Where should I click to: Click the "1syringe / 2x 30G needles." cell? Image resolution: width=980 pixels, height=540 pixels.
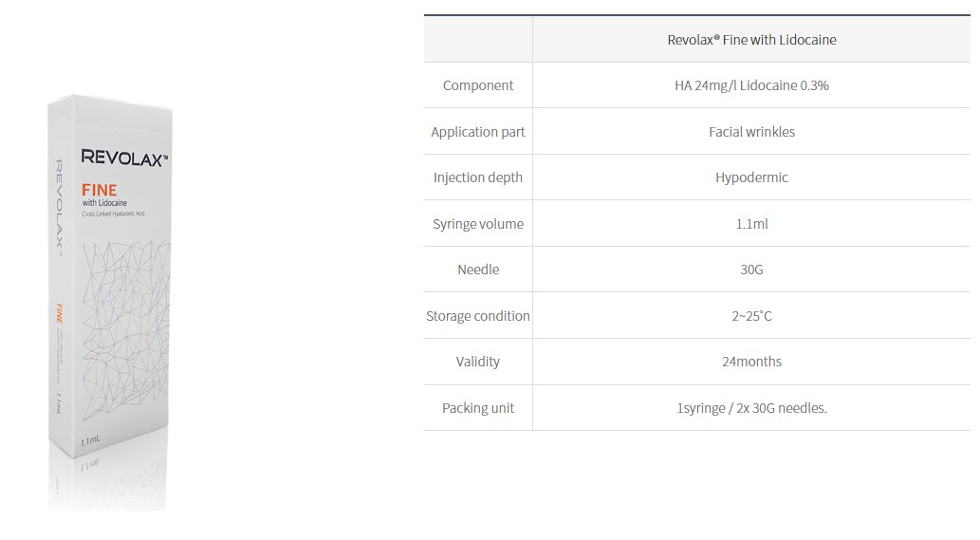click(x=751, y=408)
